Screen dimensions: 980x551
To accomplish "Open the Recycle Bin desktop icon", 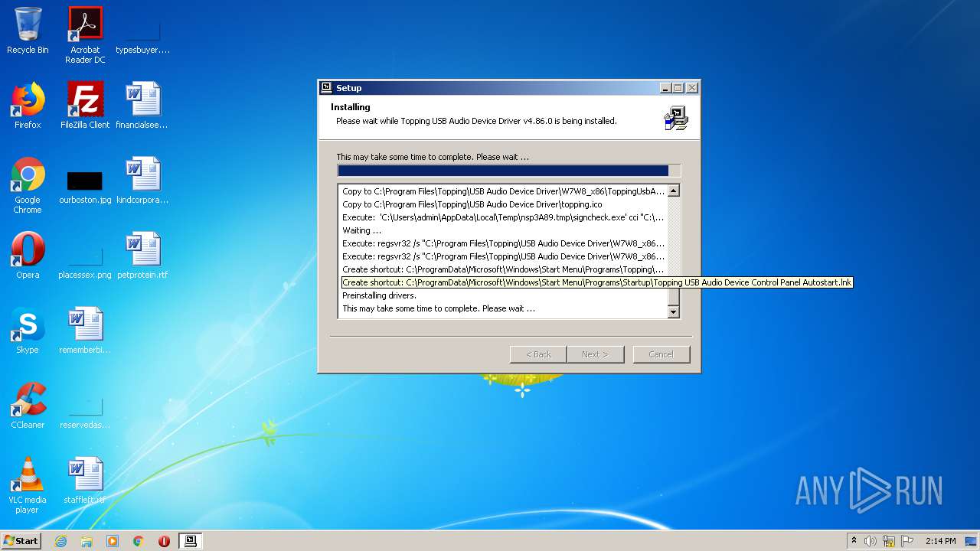I will (28, 31).
